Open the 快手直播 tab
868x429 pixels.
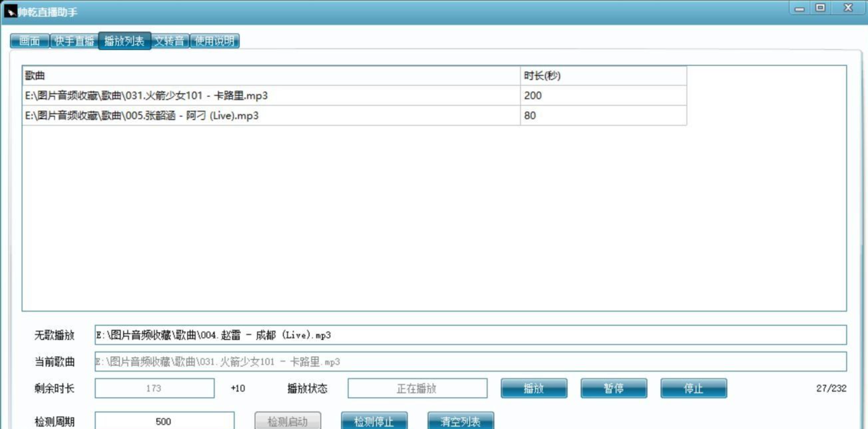tap(74, 41)
